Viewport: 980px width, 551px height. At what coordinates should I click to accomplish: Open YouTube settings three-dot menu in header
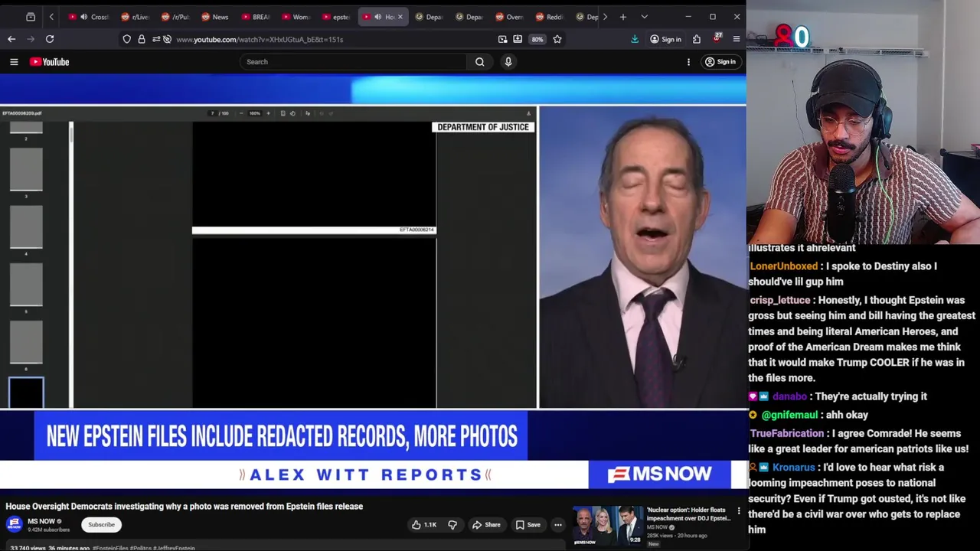pos(688,62)
